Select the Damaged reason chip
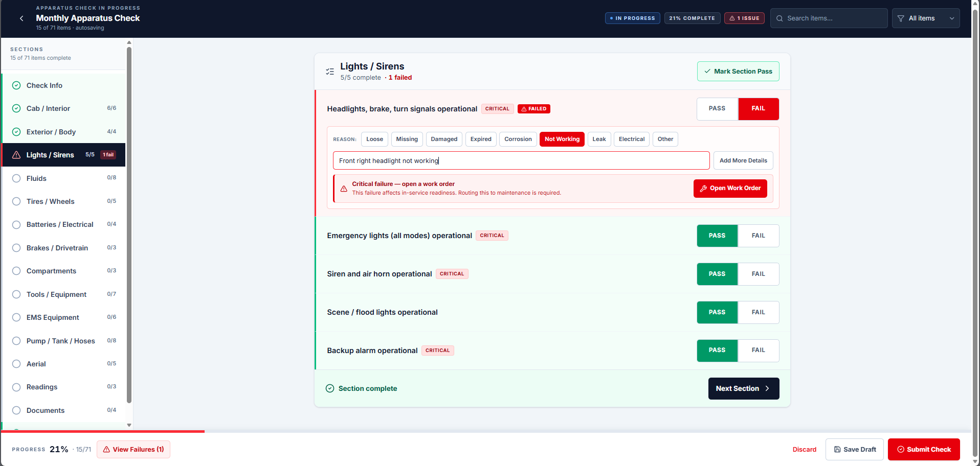Viewport: 980px width, 466px height. (x=444, y=139)
